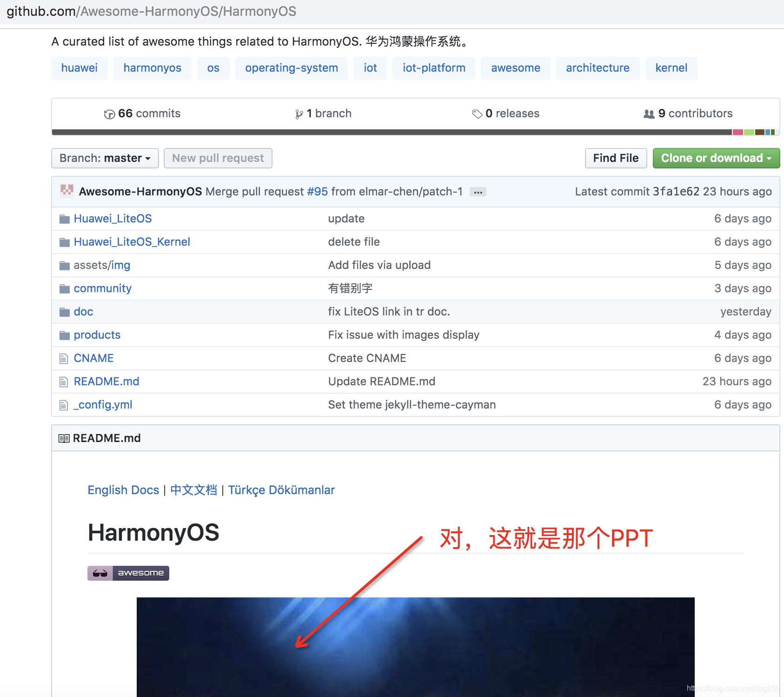
Task: Select the iot topic tag
Action: click(x=370, y=68)
